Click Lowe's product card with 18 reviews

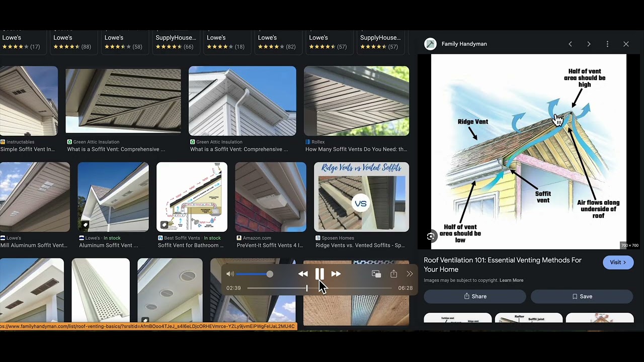click(x=226, y=42)
